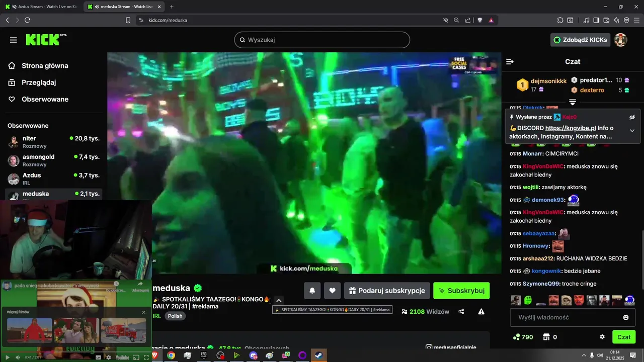Report stream via warning triangle icon
Image resolution: width=644 pixels, height=362 pixels.
pyautogui.click(x=481, y=312)
